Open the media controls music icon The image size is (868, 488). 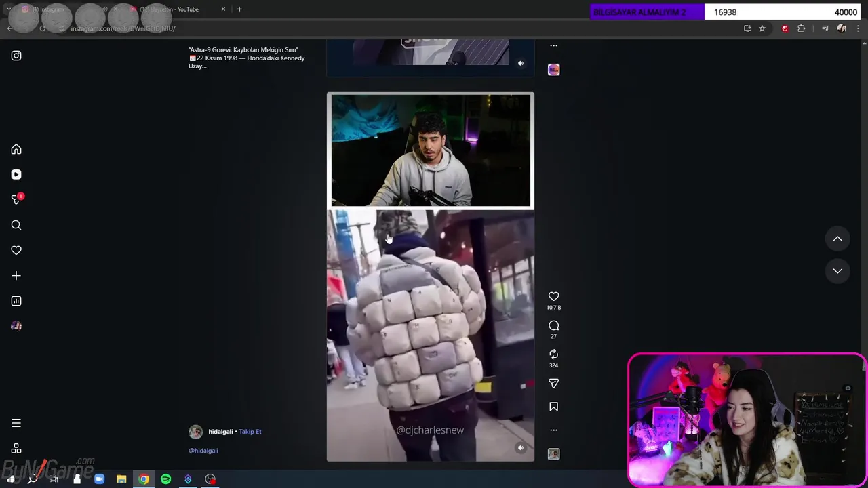[x=825, y=28]
